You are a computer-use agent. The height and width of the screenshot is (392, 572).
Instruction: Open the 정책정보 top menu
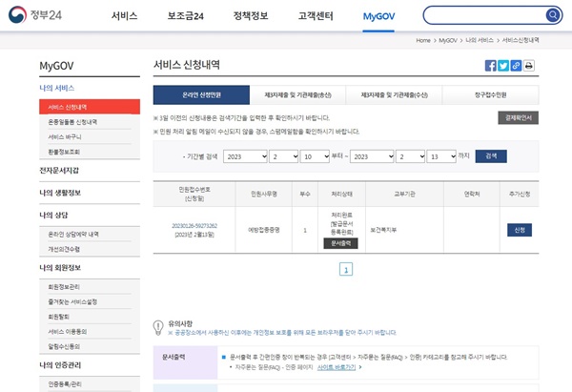click(x=251, y=15)
